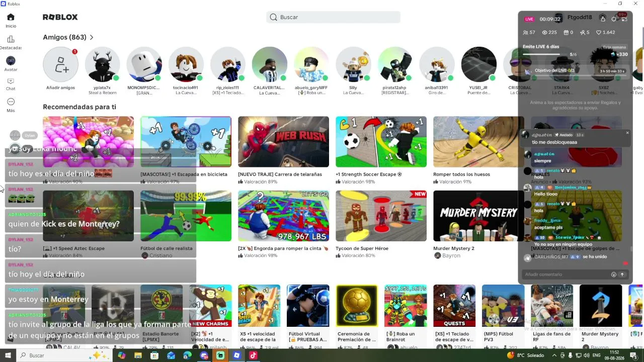Click the Añadir amigos icon
This screenshot has width=644, height=362.
pos(60,64)
